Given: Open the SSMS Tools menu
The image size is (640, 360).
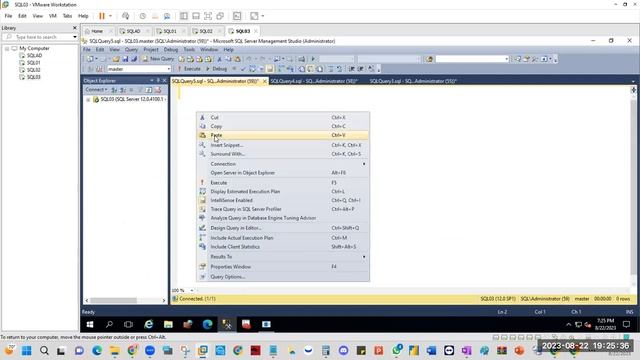Looking at the screenshot, I should pyautogui.click(x=189, y=50).
